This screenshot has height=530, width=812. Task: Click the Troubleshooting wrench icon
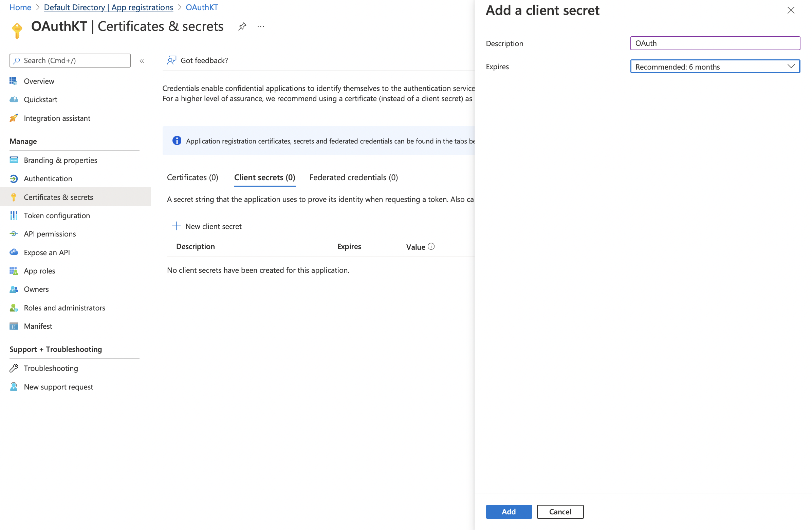pos(14,368)
